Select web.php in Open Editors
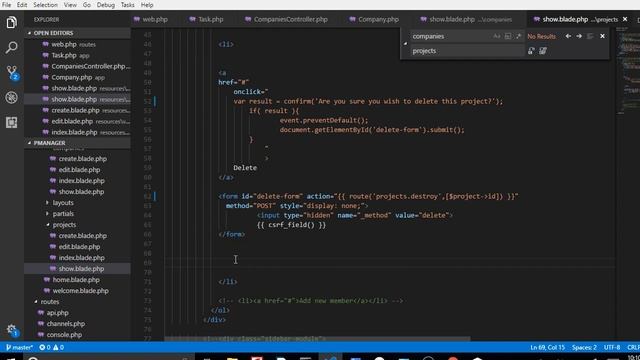Viewport: 640px width, 360px height. click(x=78, y=44)
